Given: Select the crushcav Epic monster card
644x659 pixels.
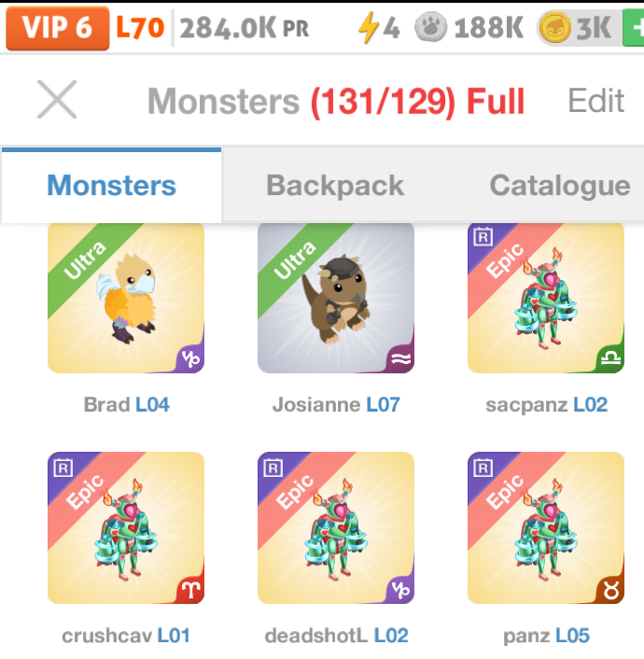Looking at the screenshot, I should (126, 528).
